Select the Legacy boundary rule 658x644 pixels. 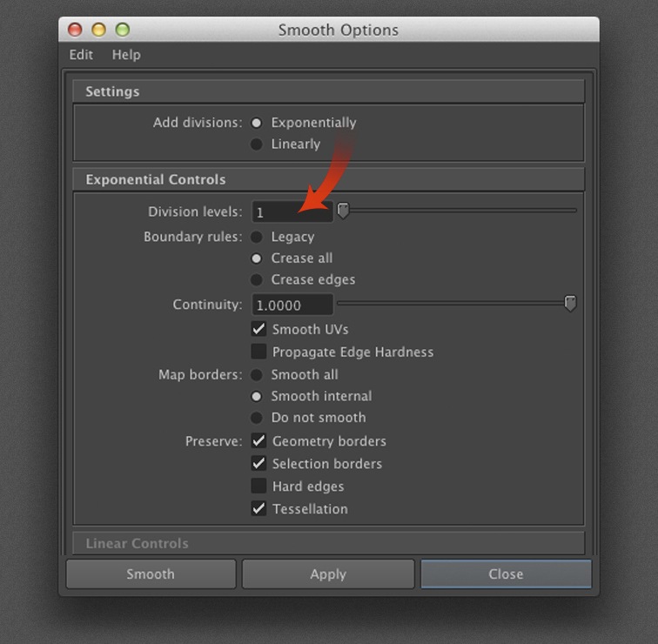tap(257, 237)
